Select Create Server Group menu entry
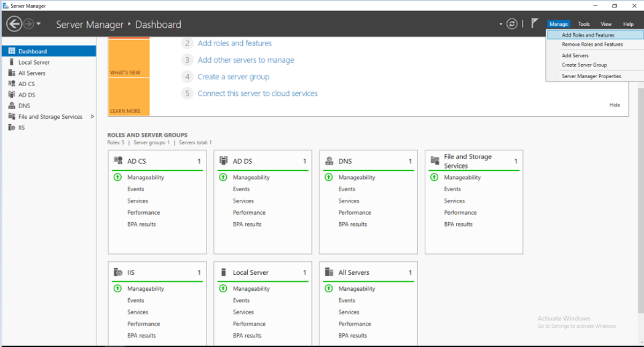This screenshot has height=347, width=644. click(x=595, y=65)
